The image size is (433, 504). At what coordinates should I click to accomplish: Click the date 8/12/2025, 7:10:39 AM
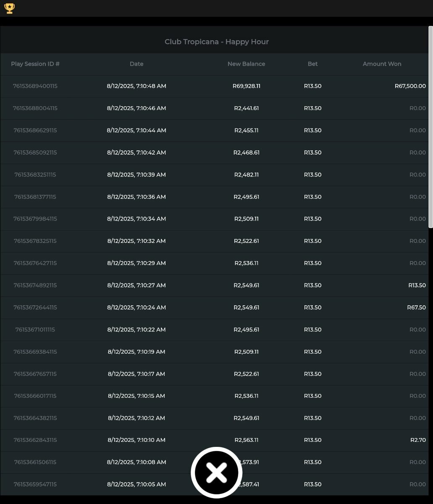[136, 175]
